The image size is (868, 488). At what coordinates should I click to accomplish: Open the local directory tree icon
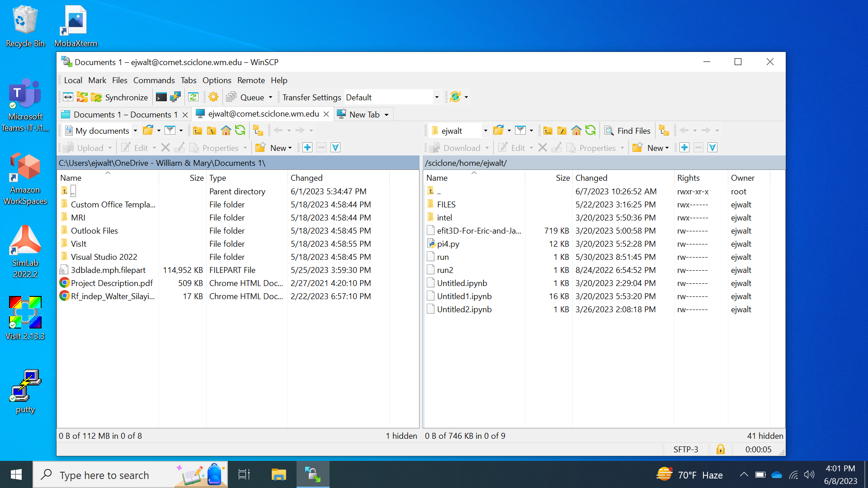pyautogui.click(x=258, y=131)
